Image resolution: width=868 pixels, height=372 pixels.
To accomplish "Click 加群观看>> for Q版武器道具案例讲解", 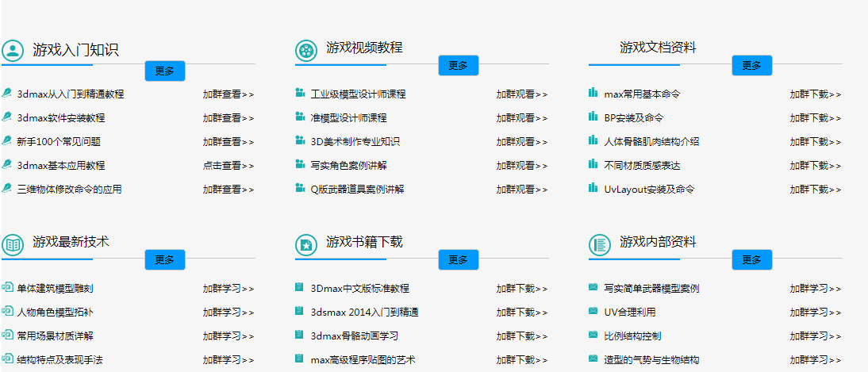I will [x=522, y=190].
